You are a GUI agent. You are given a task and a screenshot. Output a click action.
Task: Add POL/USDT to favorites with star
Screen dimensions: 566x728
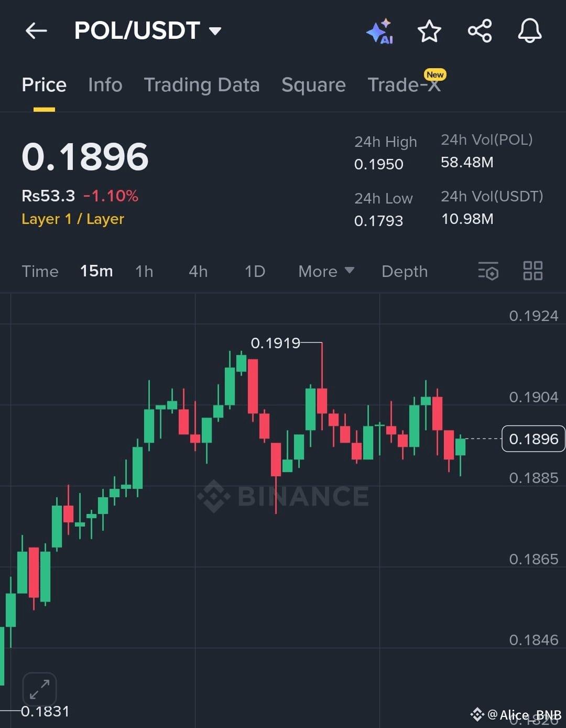coord(429,31)
